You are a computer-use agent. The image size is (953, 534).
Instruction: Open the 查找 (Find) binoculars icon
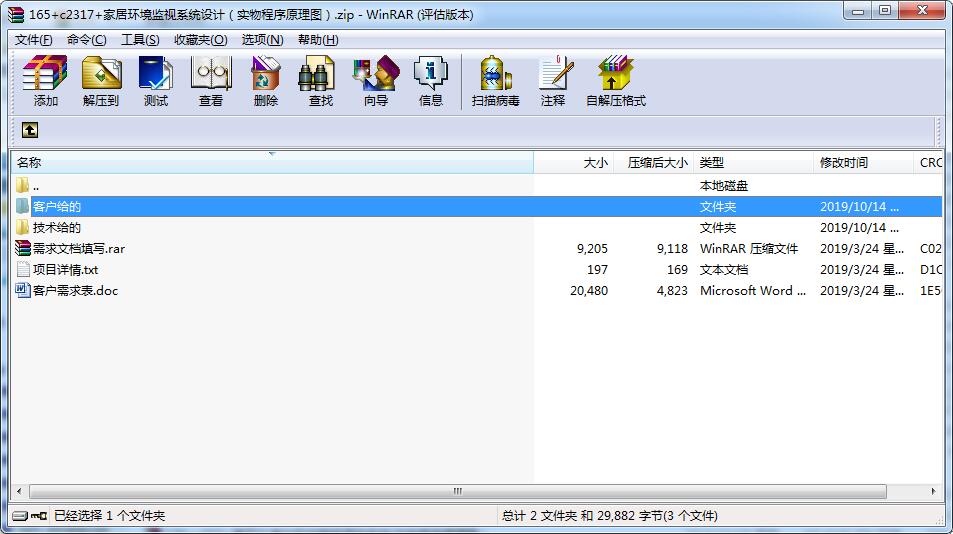pyautogui.click(x=320, y=81)
